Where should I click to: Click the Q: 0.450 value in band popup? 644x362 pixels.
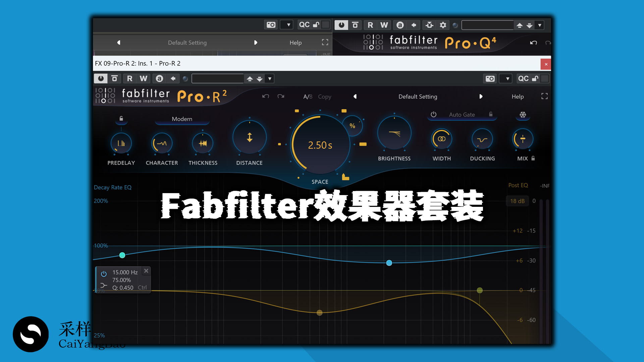point(123,288)
